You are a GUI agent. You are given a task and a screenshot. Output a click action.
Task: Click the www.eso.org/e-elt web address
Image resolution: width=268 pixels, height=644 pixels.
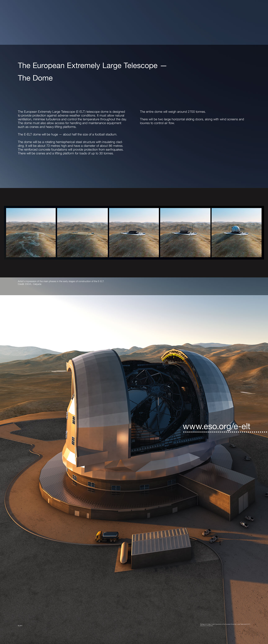pos(216,426)
